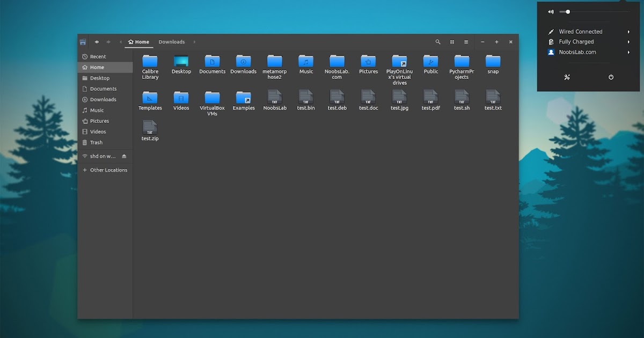Open file search with the magnifier icon
The height and width of the screenshot is (338, 644).
[437, 42]
